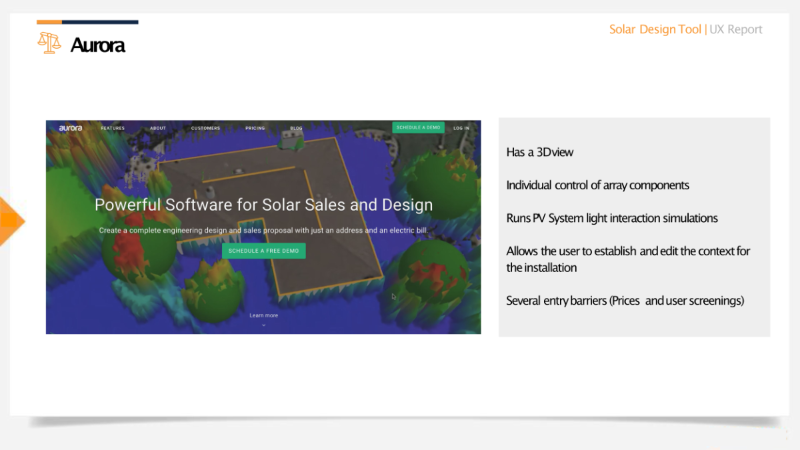This screenshot has height=450, width=800.
Task: Click 'Powerful Software for Solar Sales and Design' headline
Action: (264, 205)
